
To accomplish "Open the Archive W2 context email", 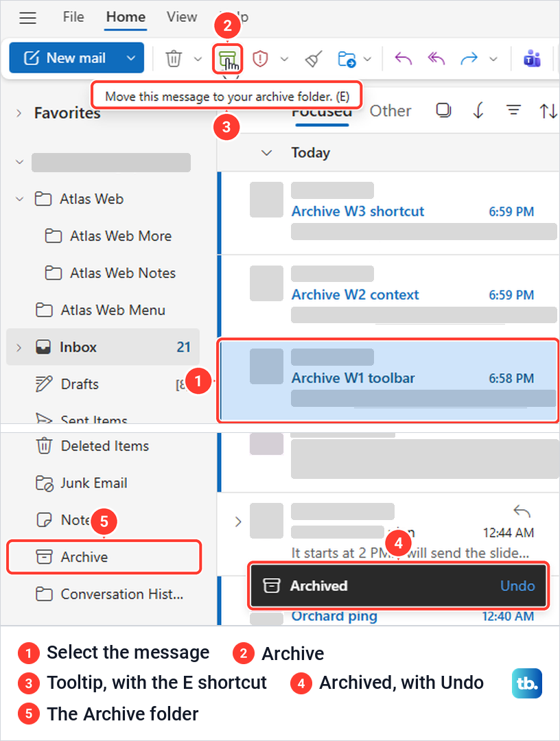I will [x=388, y=296].
